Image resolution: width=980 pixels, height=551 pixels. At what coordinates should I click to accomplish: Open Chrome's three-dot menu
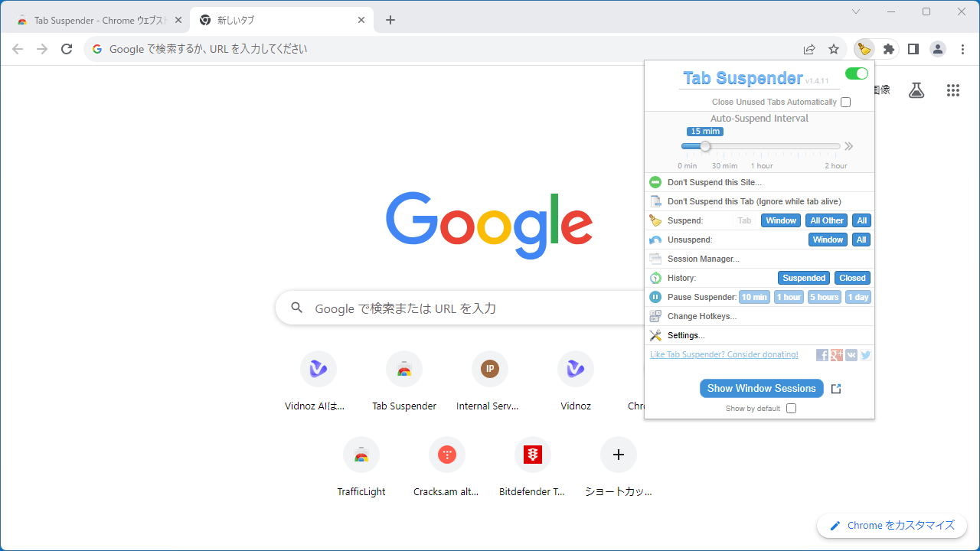coord(962,49)
